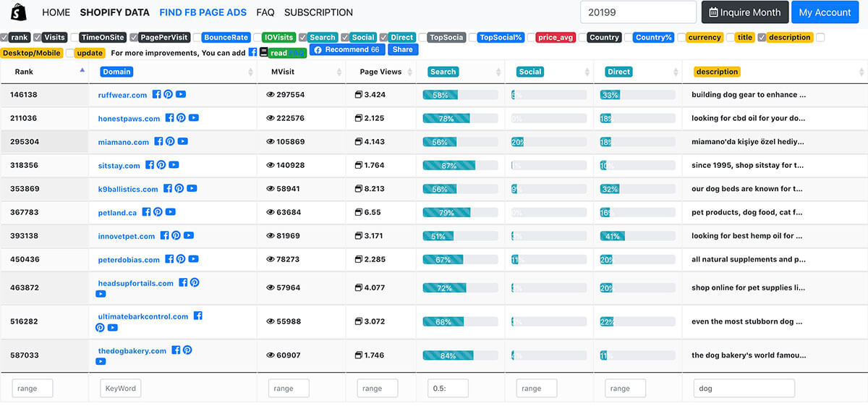This screenshot has width=868, height=409.
Task: Open the SUBSCRIPTION menu item
Action: 319,12
